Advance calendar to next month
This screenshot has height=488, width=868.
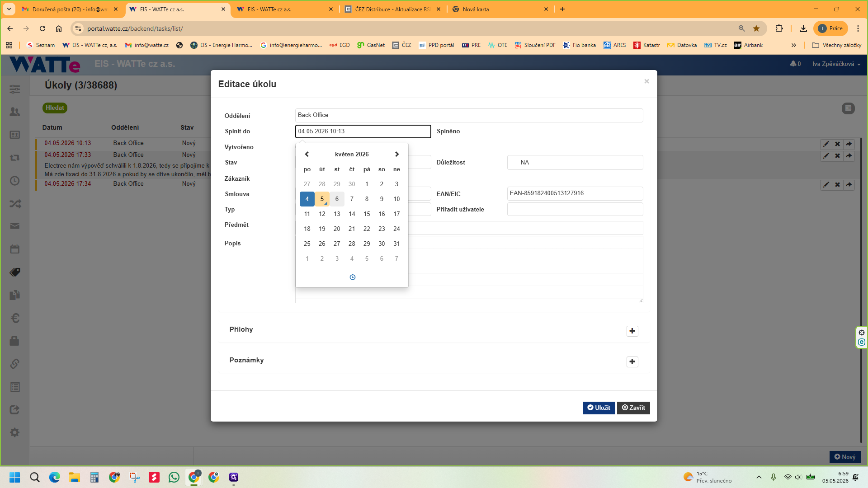(x=397, y=154)
